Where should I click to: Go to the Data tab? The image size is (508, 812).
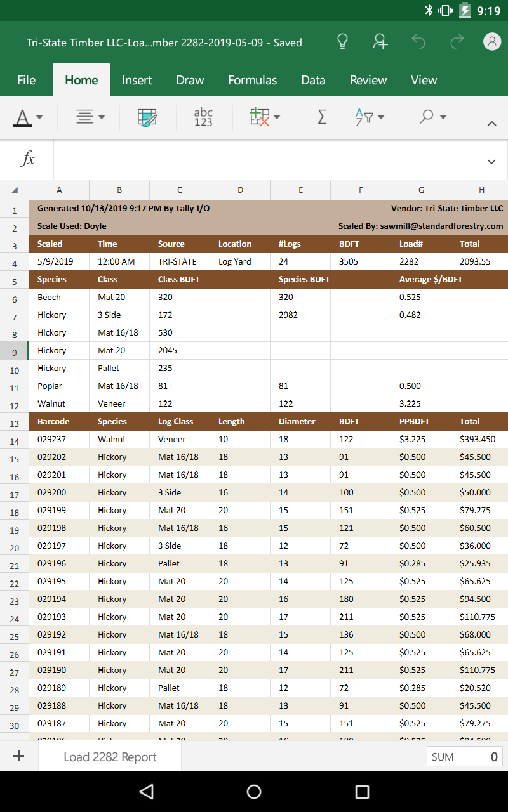click(x=313, y=80)
